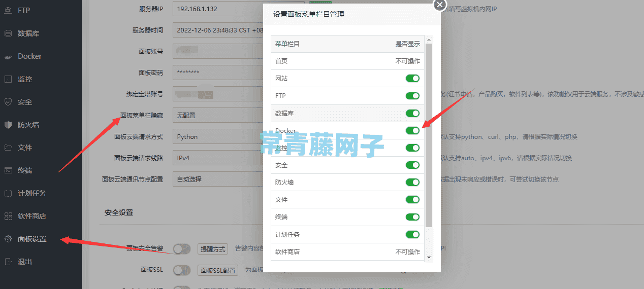Open the 面板设置 menu label in sidebar
Viewport: 644px width, 289px height.
click(32, 239)
